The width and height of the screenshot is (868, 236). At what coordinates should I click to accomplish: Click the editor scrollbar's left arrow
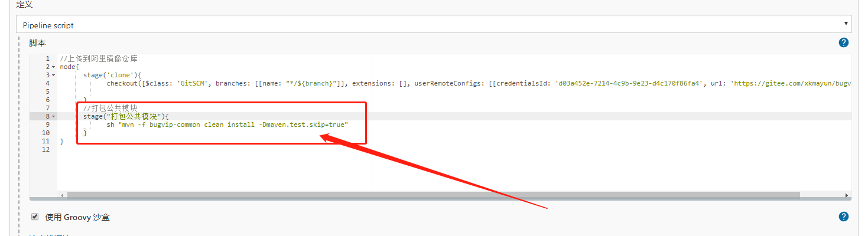[62, 195]
